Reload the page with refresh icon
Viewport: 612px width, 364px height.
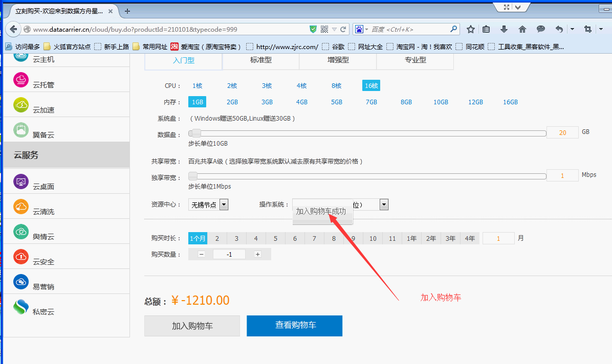pos(343,29)
